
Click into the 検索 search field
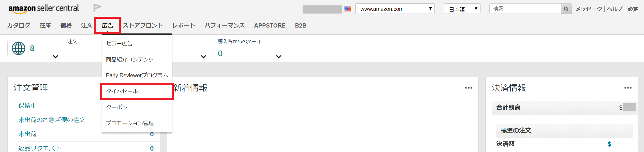click(x=525, y=9)
